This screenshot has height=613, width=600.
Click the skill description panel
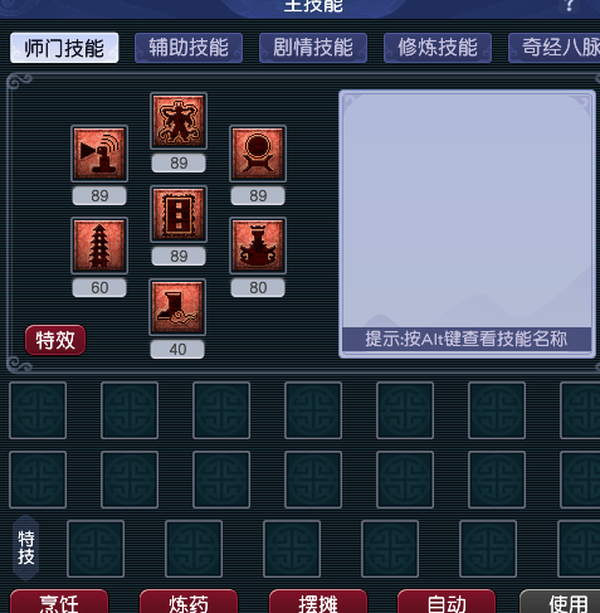point(467,224)
